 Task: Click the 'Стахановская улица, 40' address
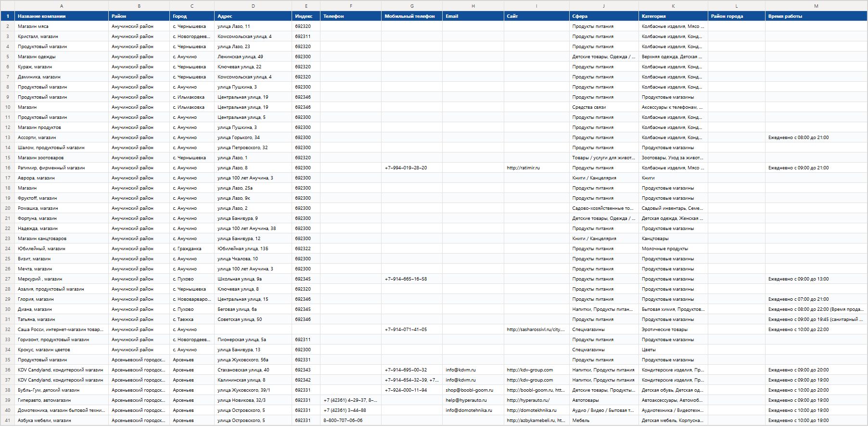point(253,370)
